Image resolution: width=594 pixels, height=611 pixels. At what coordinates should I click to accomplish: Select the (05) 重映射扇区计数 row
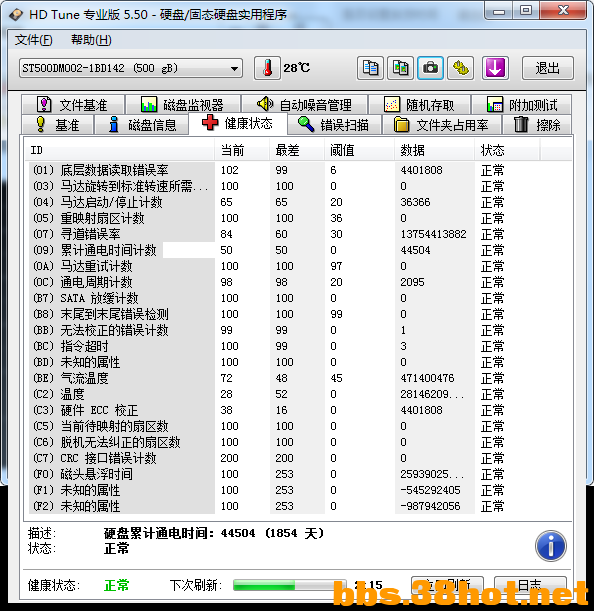(298, 218)
